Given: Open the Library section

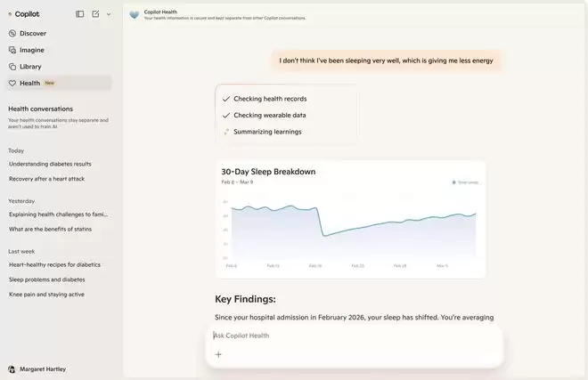Looking at the screenshot, I should click(30, 67).
